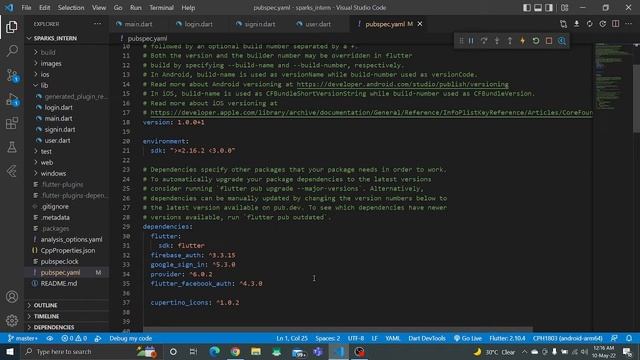Open the Testing flask view
The image size is (640, 360).
(12, 147)
